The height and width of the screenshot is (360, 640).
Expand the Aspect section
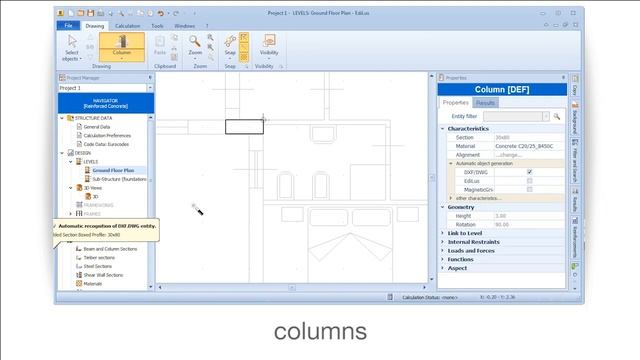442,268
